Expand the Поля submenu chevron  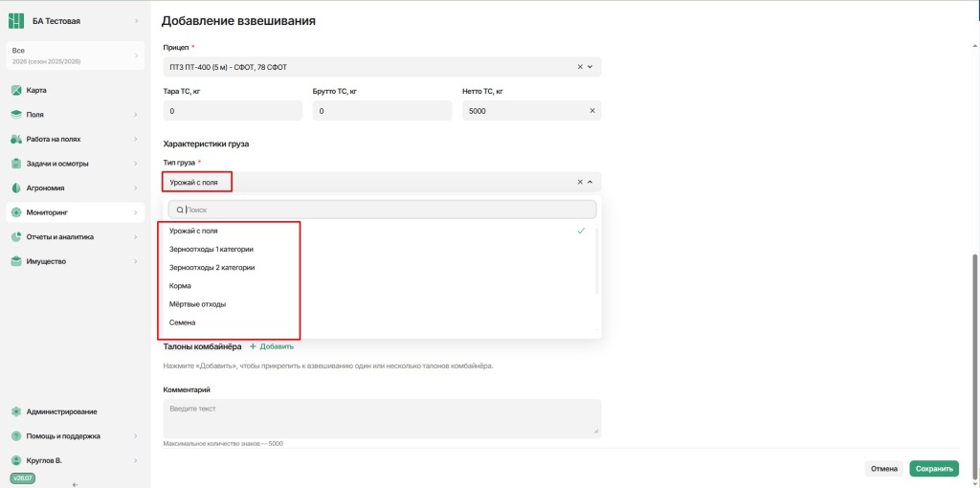click(x=136, y=115)
